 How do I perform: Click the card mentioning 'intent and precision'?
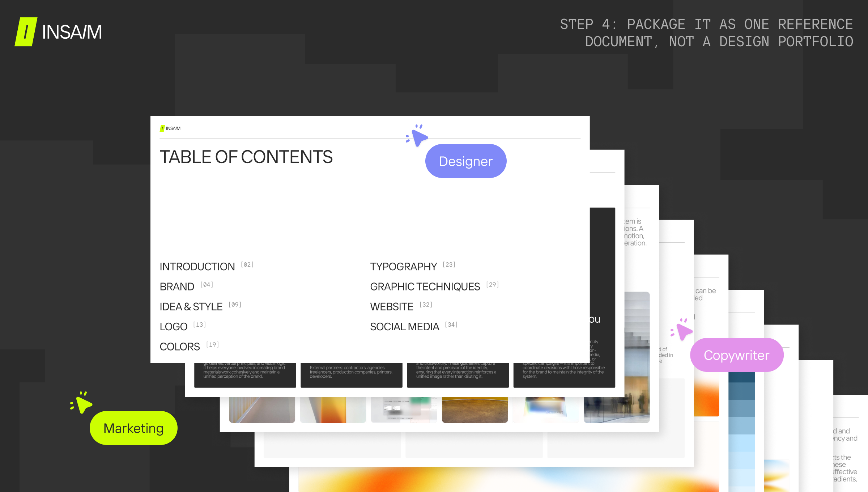[x=458, y=375]
